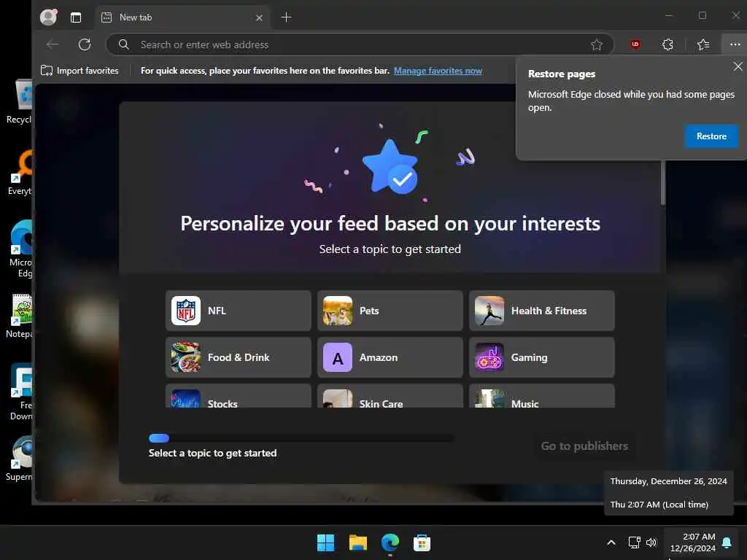Screen dimensions: 747x560
Task: Click the Restore button
Action: pos(711,136)
